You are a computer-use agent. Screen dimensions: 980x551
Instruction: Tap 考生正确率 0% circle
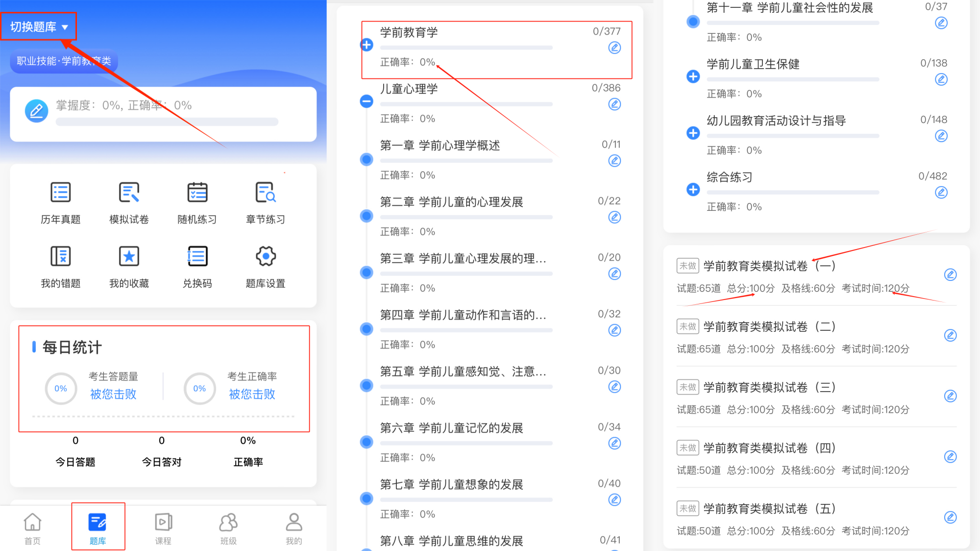[x=199, y=388]
